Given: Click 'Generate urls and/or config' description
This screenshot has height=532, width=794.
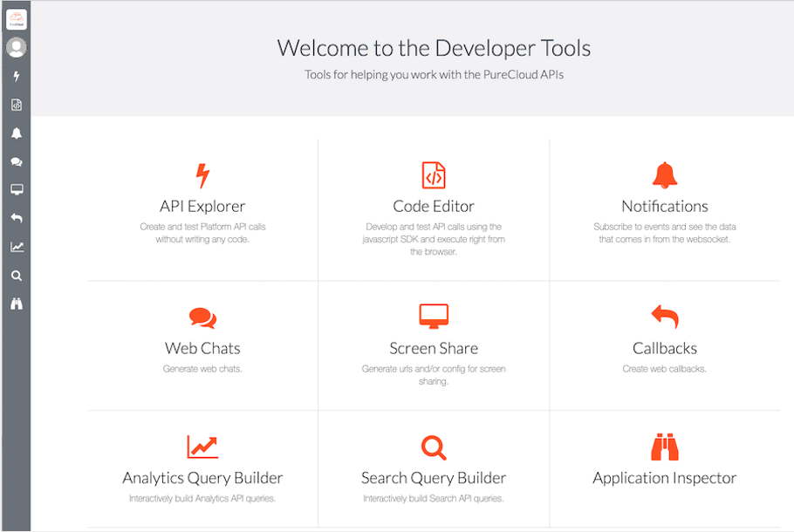Looking at the screenshot, I should 434,375.
